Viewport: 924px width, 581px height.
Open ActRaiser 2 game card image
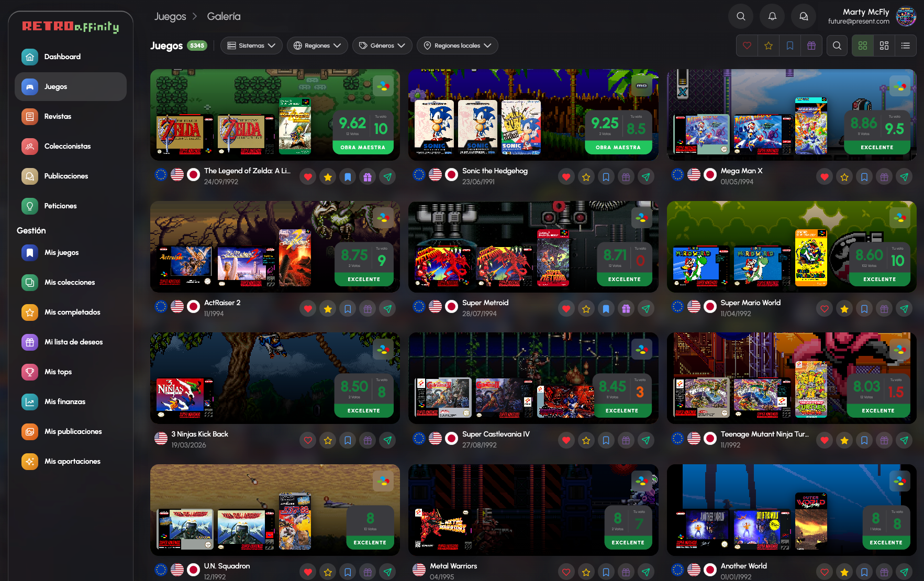pos(275,247)
